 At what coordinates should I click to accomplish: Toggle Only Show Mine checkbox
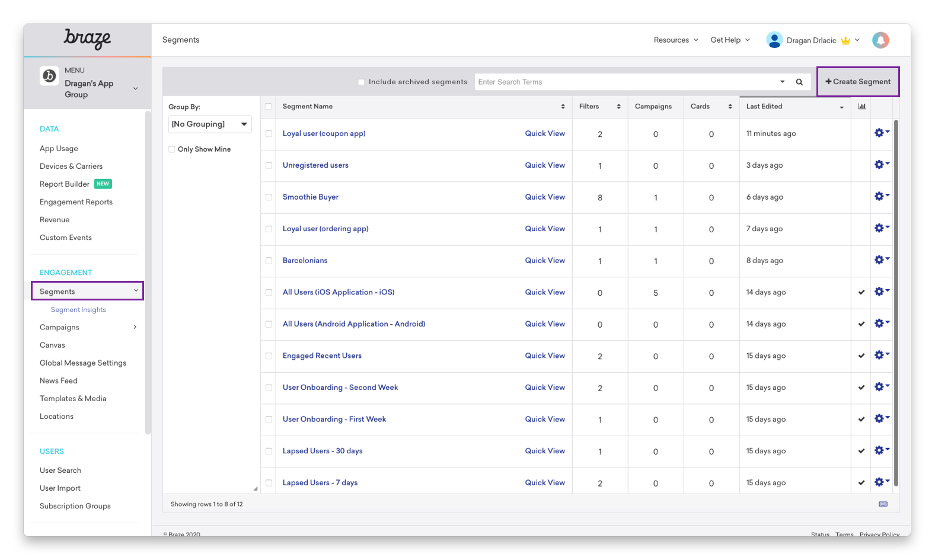pyautogui.click(x=172, y=149)
